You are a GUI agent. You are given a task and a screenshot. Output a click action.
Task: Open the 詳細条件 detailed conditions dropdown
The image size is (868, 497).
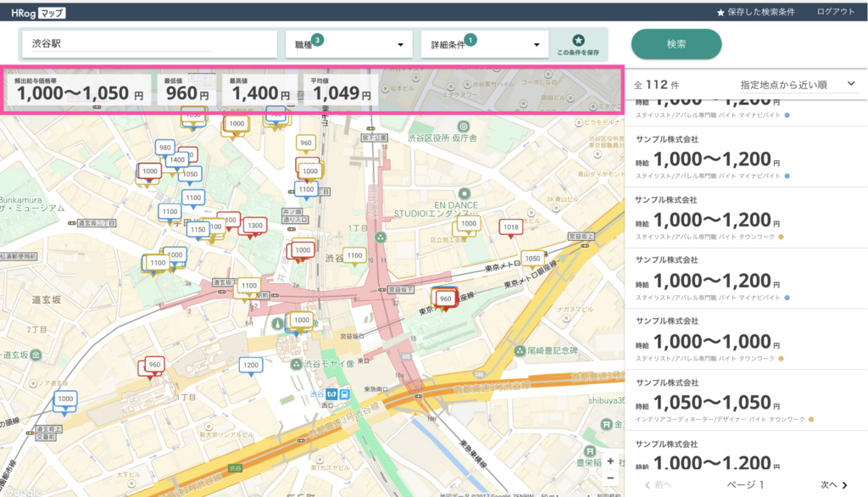pyautogui.click(x=484, y=44)
